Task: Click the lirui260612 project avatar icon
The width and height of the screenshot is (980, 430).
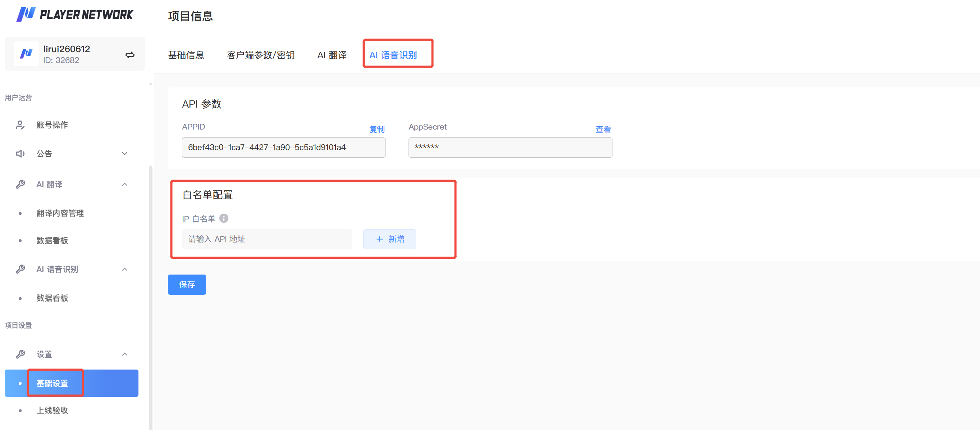Action: tap(26, 54)
